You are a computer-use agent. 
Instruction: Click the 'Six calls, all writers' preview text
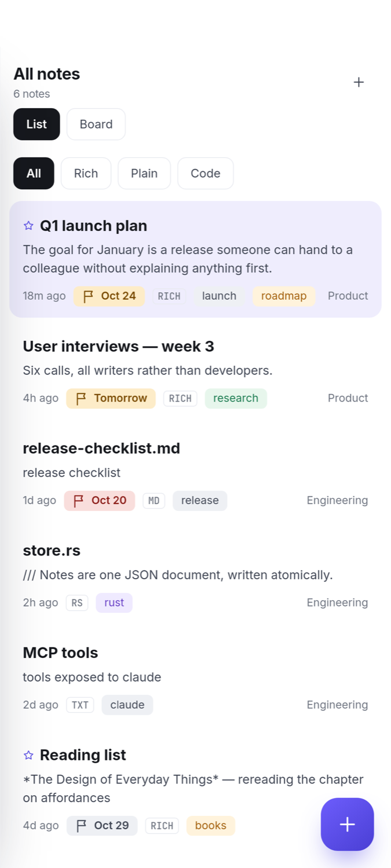(148, 370)
